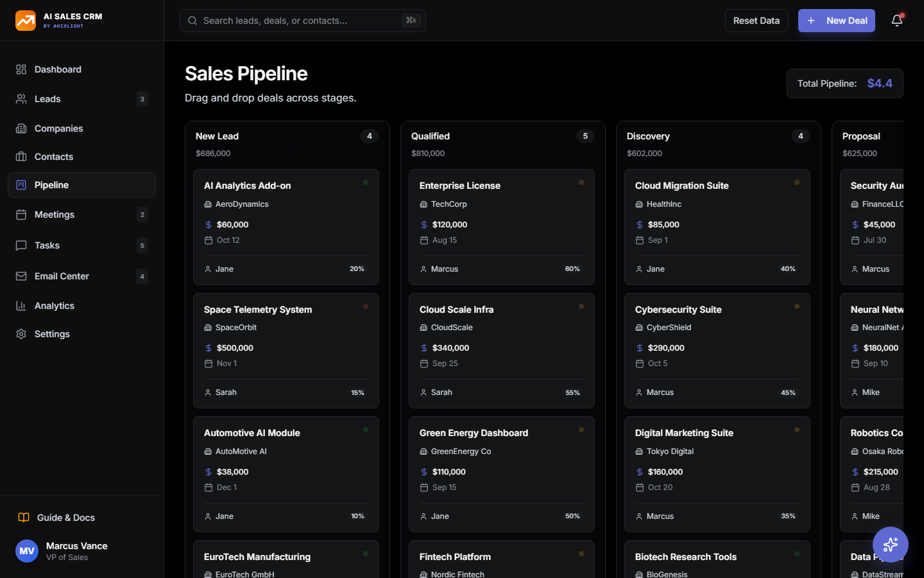Click the Fintech Platform deal title
Screen dimensions: 924x578
coord(455,557)
